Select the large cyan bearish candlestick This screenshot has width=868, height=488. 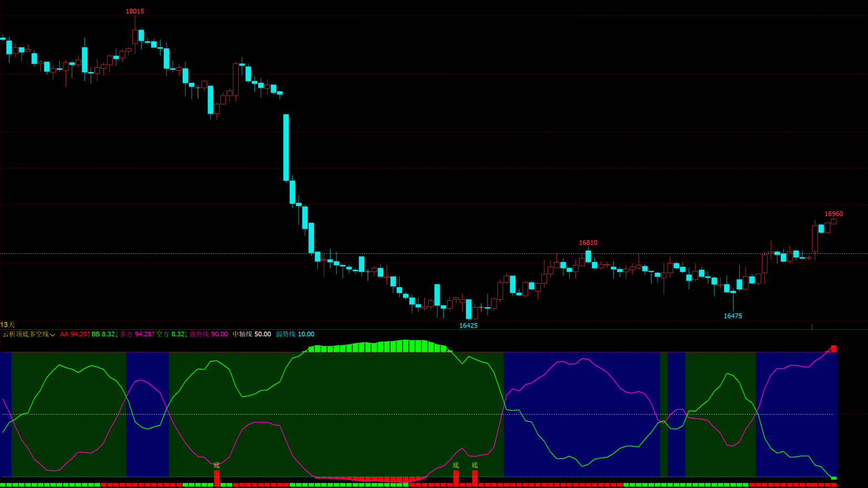[286, 148]
